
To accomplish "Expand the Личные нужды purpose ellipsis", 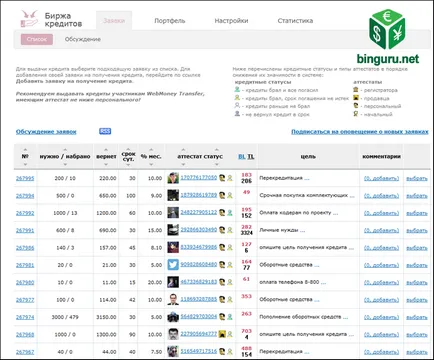I will tap(302, 230).
